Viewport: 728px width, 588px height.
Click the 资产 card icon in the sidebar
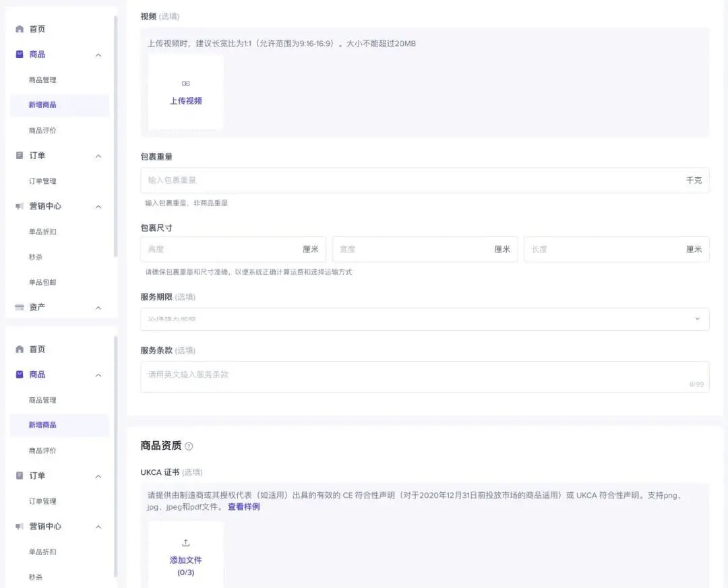[x=20, y=307]
